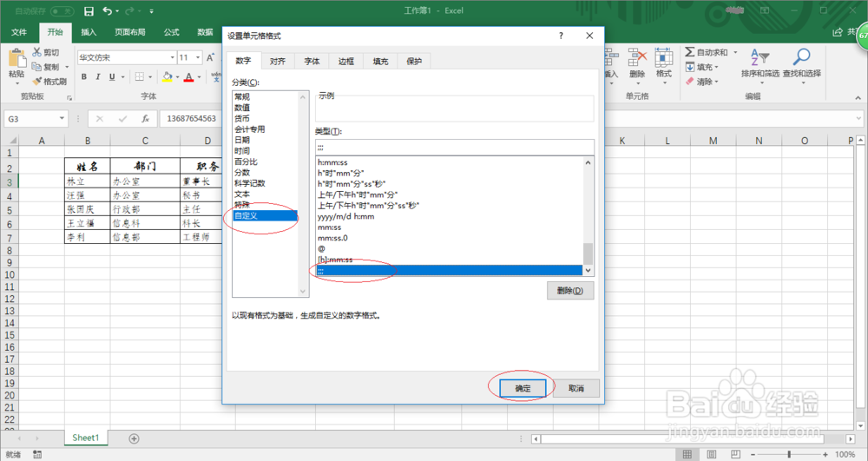Click the Cut scissors icon
This screenshot has height=461, width=868.
coord(37,52)
